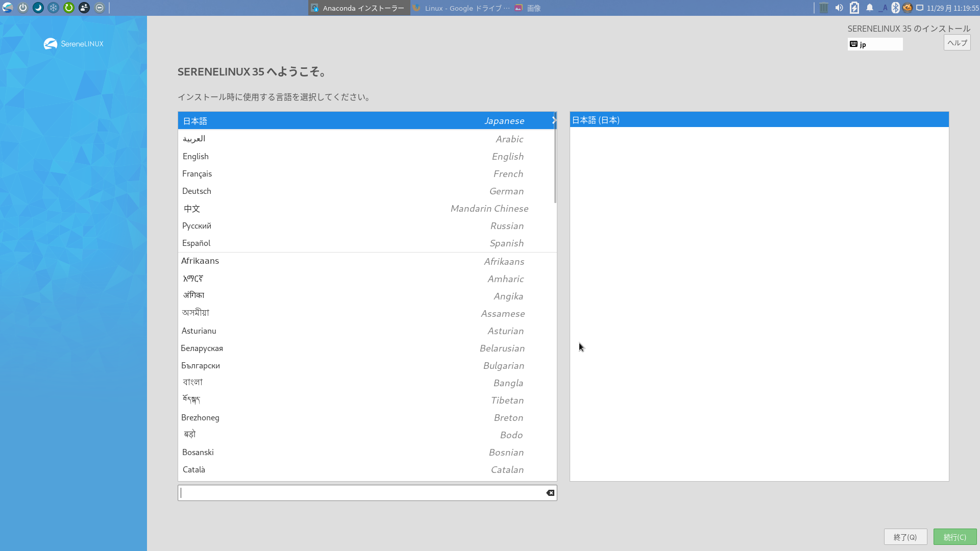The width and height of the screenshot is (980, 551).
Task: Click the green restart icon
Action: pyautogui.click(x=69, y=8)
